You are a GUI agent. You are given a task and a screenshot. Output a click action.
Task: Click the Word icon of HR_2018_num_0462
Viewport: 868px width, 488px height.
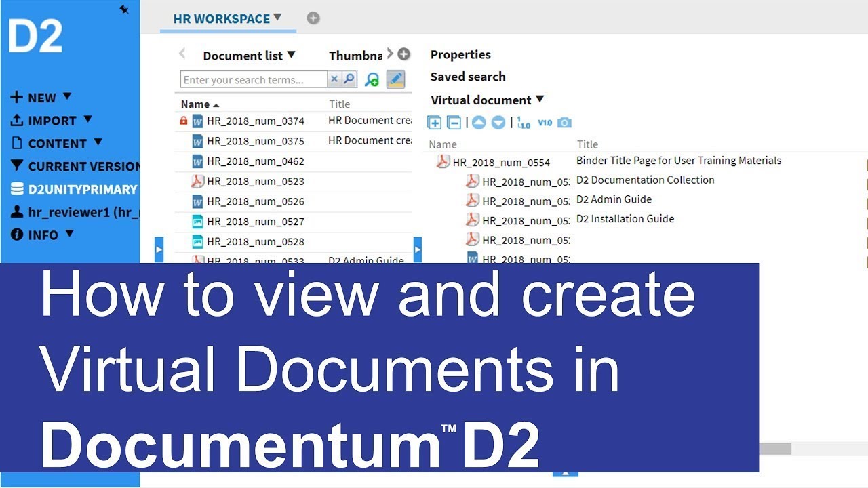197,161
